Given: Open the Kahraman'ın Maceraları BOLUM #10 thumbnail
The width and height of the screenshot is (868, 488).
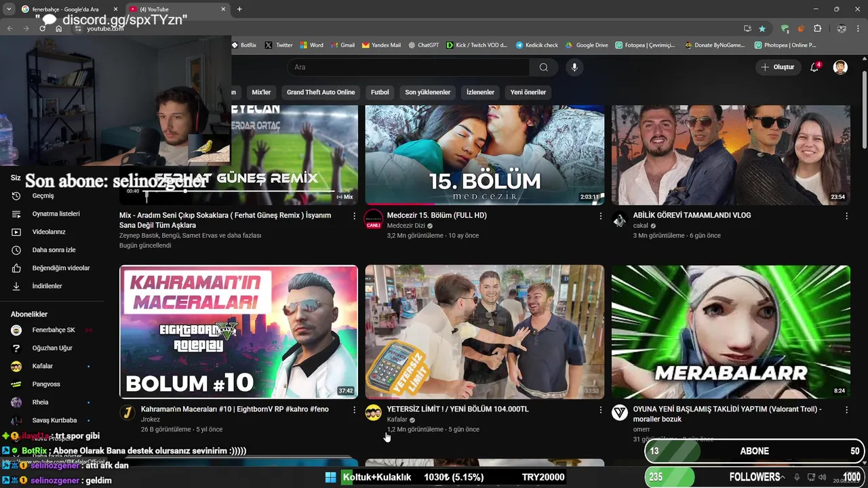Looking at the screenshot, I should [x=239, y=331].
